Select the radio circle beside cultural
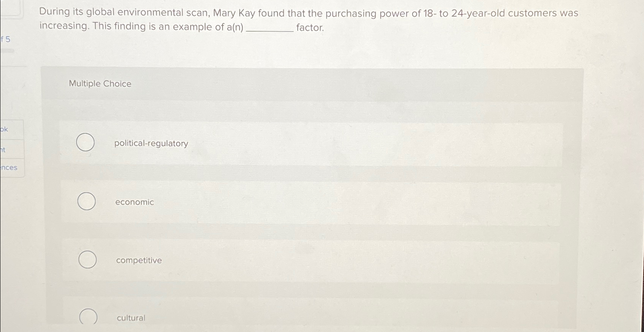 (88, 317)
